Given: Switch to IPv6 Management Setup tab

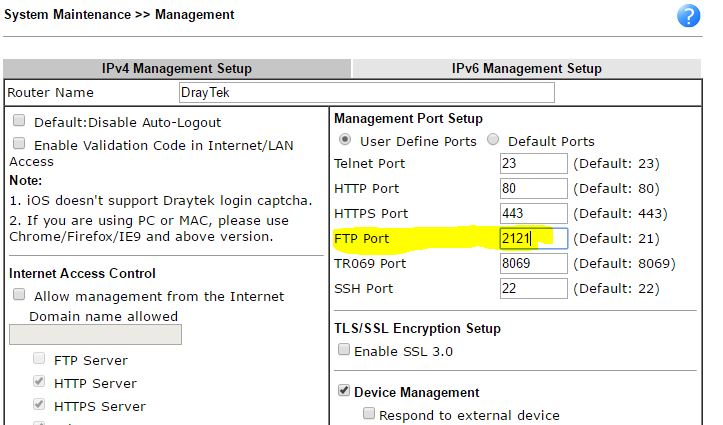Looking at the screenshot, I should [x=526, y=68].
